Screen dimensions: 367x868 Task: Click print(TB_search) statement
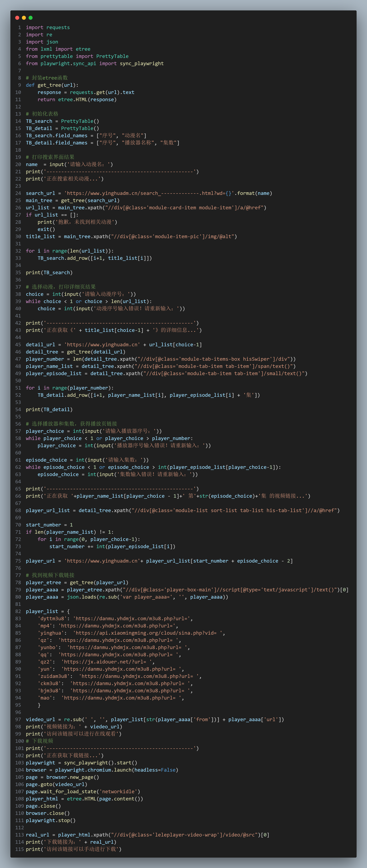[x=49, y=272]
